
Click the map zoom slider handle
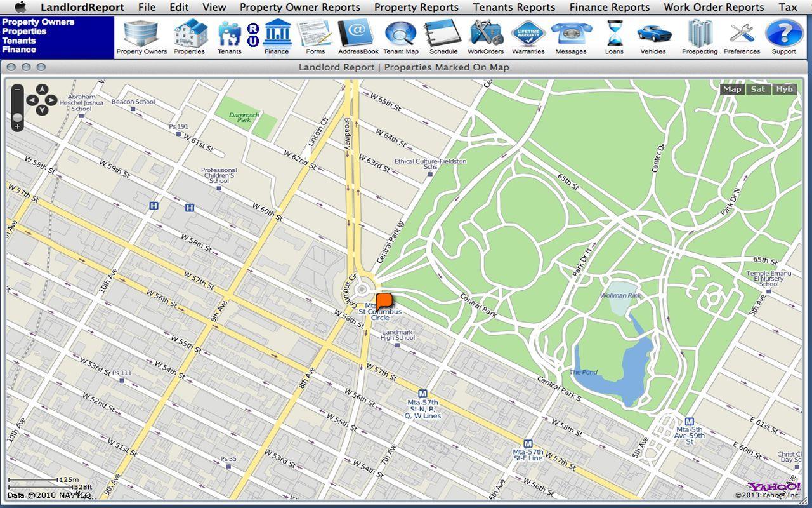point(17,117)
